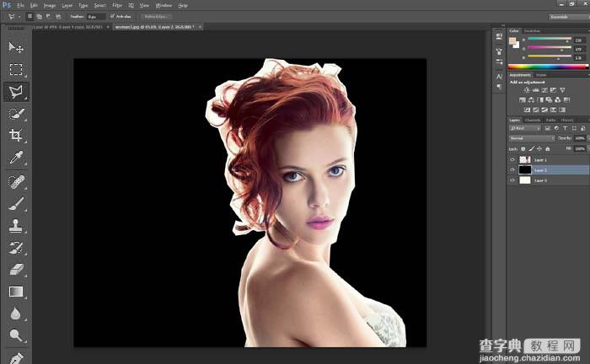Screen dimensions: 590x364
Task: Select the Brush tool
Action: pyautogui.click(x=16, y=204)
